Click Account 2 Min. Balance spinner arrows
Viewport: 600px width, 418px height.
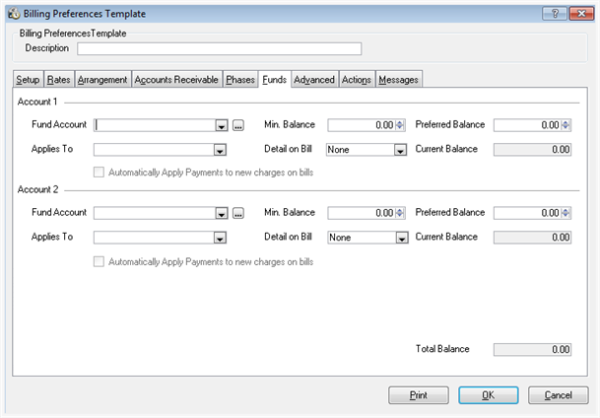(400, 213)
